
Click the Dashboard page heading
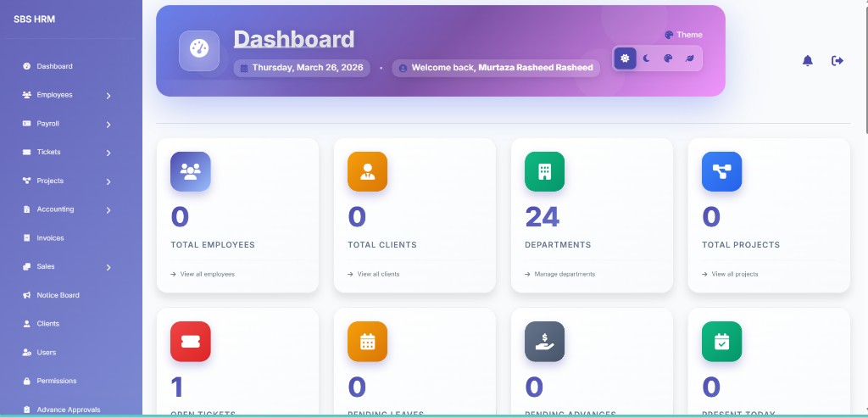coord(294,39)
